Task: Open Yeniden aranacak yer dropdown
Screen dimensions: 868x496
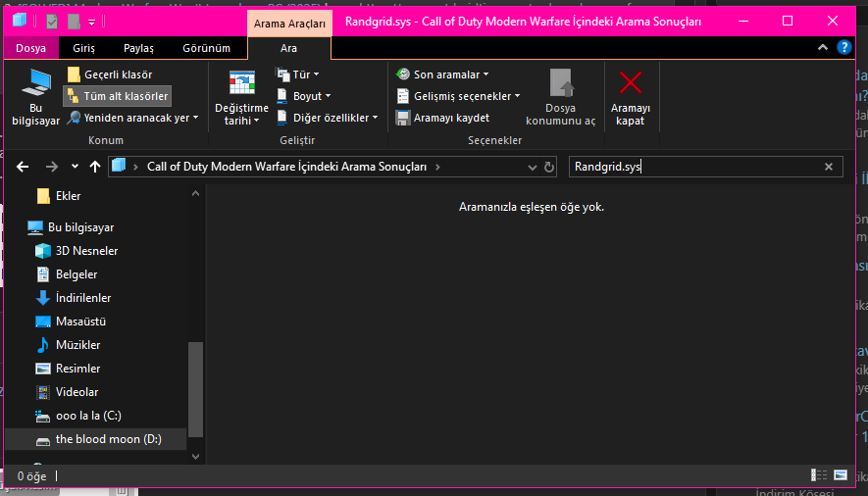Action: [132, 118]
